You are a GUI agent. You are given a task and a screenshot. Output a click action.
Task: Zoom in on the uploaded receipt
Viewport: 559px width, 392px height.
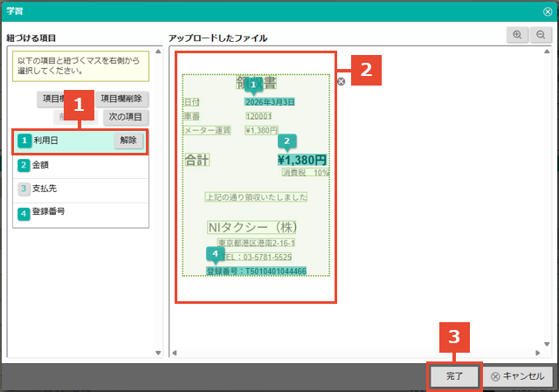(517, 35)
